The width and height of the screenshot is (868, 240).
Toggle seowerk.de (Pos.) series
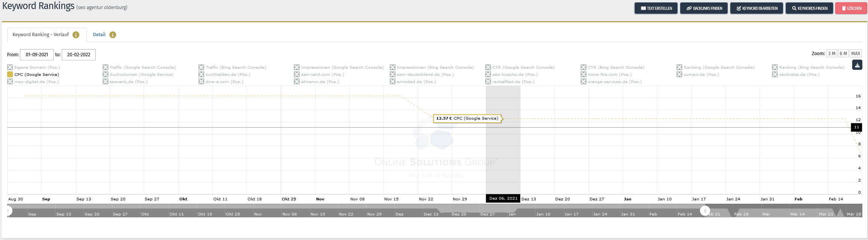125,82
